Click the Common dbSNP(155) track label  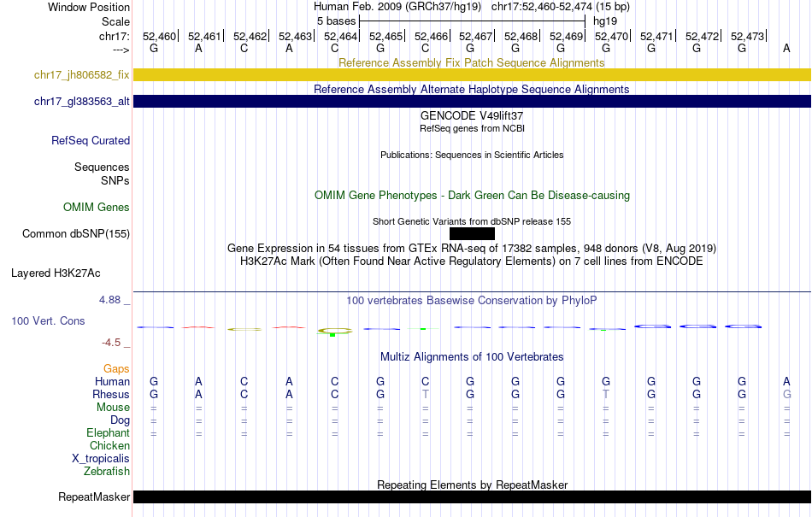[x=76, y=233]
